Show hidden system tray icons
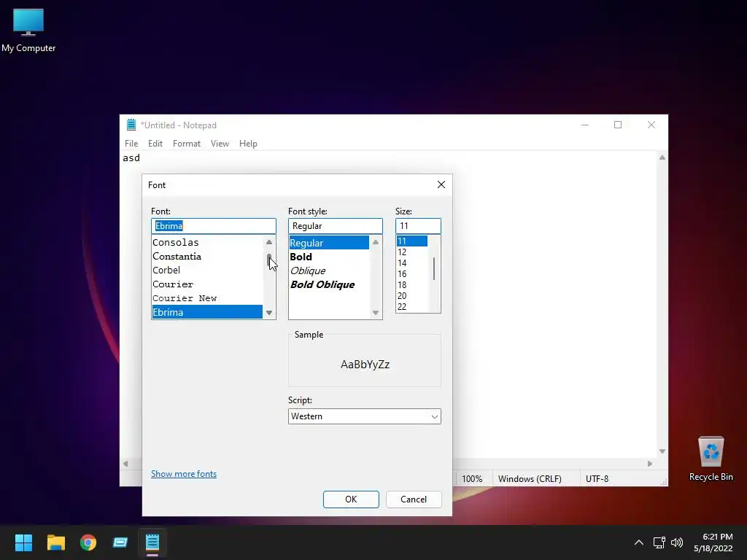747x560 pixels. point(639,542)
